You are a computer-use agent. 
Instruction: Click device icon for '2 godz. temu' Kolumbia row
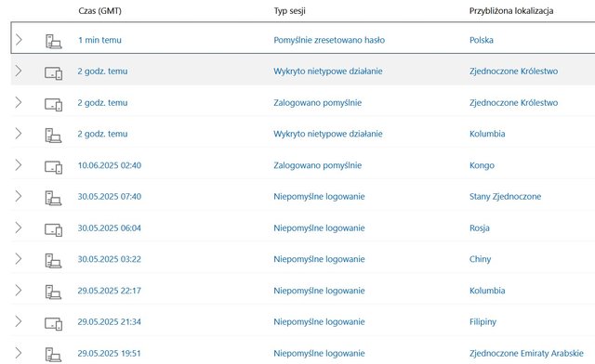tap(53, 135)
